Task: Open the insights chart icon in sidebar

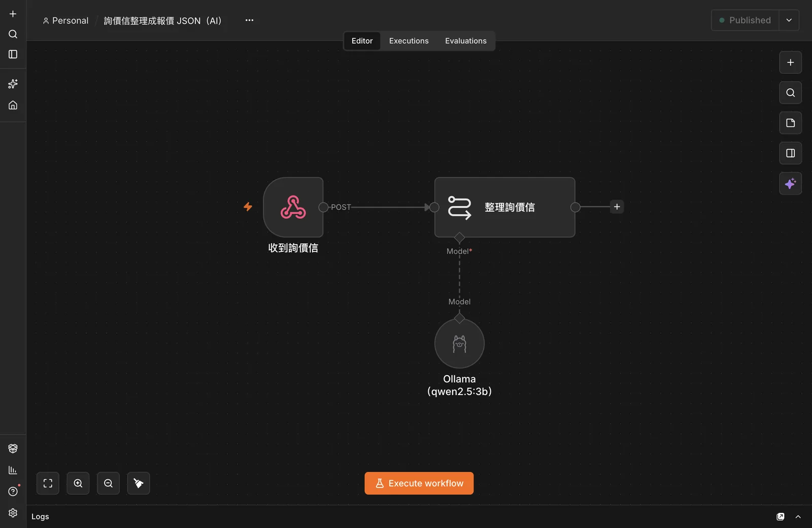Action: tap(13, 470)
